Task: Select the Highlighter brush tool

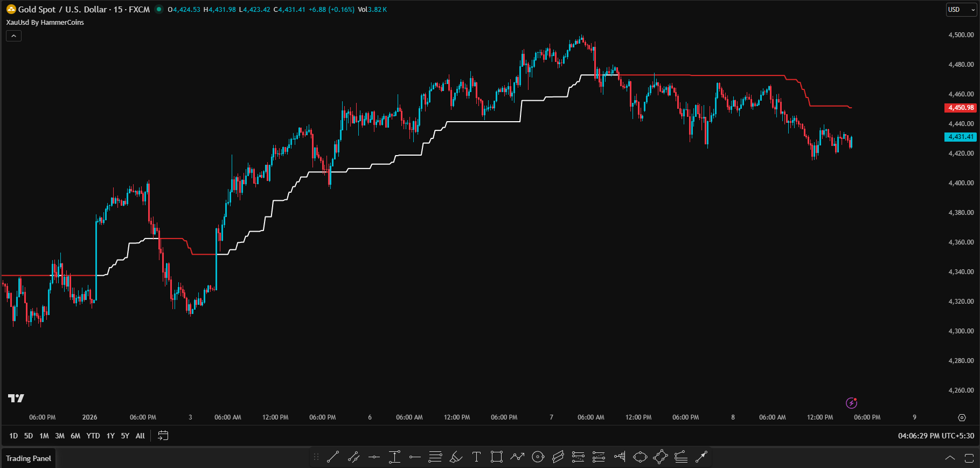Action: (x=456, y=457)
